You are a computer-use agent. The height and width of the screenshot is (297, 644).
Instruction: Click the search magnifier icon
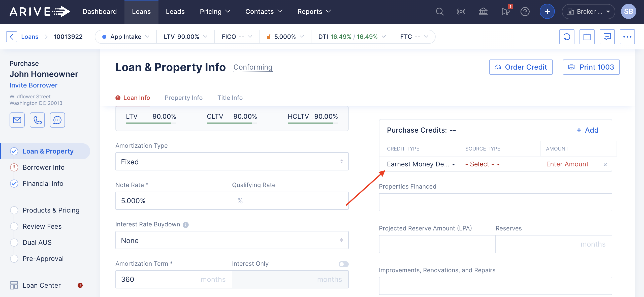click(x=440, y=12)
